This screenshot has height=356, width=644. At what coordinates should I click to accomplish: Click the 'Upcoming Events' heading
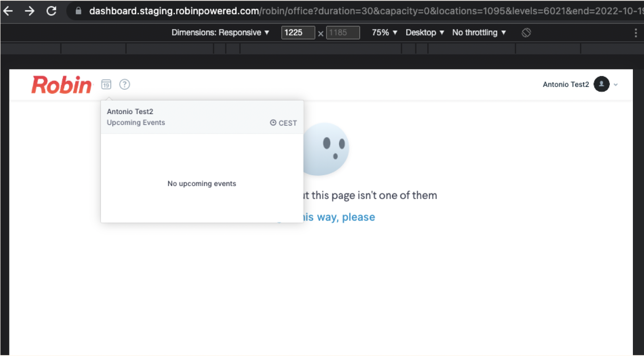click(136, 122)
